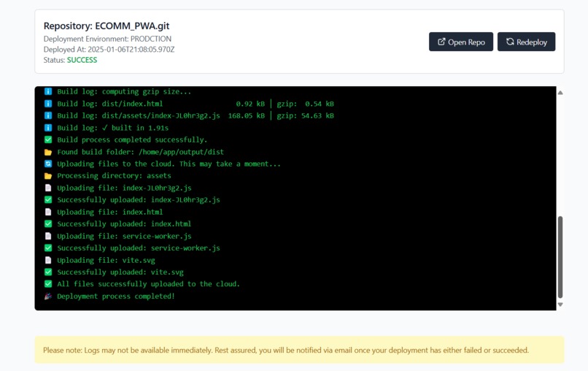Click the log scrollbar up arrow
588x371 pixels.
pos(560,92)
